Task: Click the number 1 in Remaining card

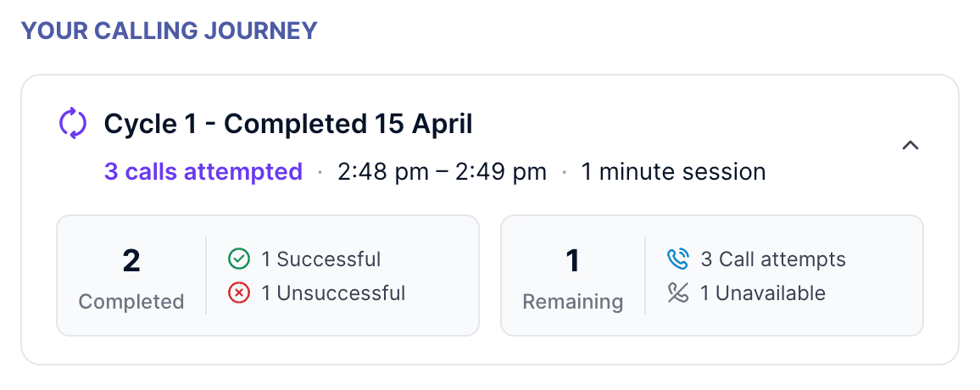Action: 573,261
